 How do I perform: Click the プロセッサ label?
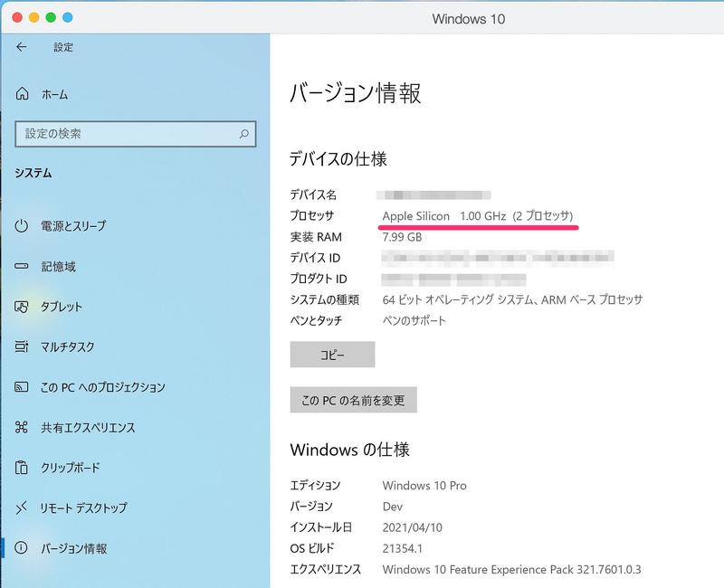point(311,215)
